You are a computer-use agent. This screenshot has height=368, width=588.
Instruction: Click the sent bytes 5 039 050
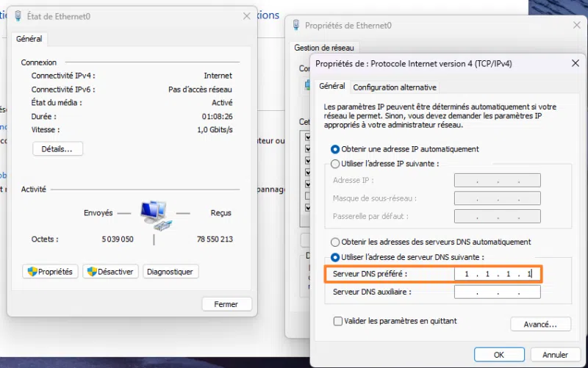click(118, 239)
